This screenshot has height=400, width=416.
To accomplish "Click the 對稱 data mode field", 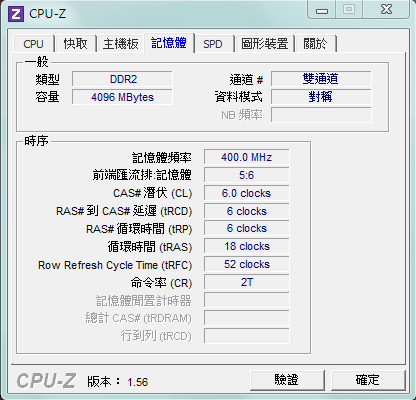I will tap(321, 97).
